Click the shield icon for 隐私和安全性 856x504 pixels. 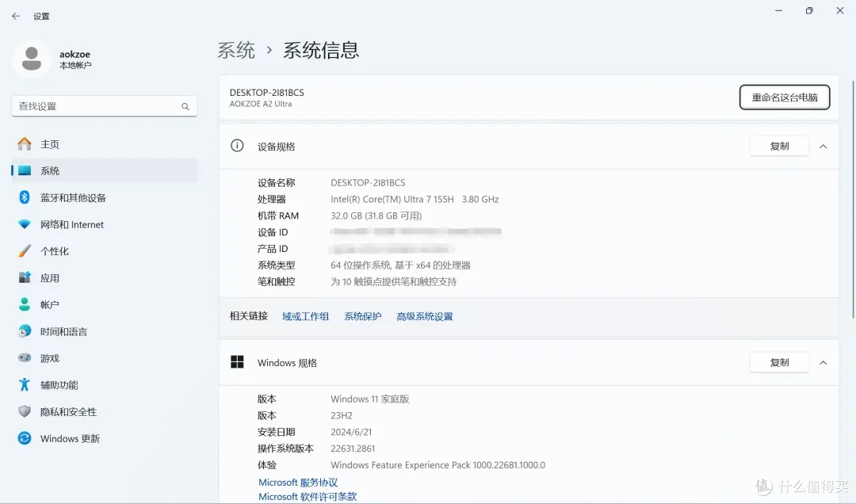tap(25, 412)
